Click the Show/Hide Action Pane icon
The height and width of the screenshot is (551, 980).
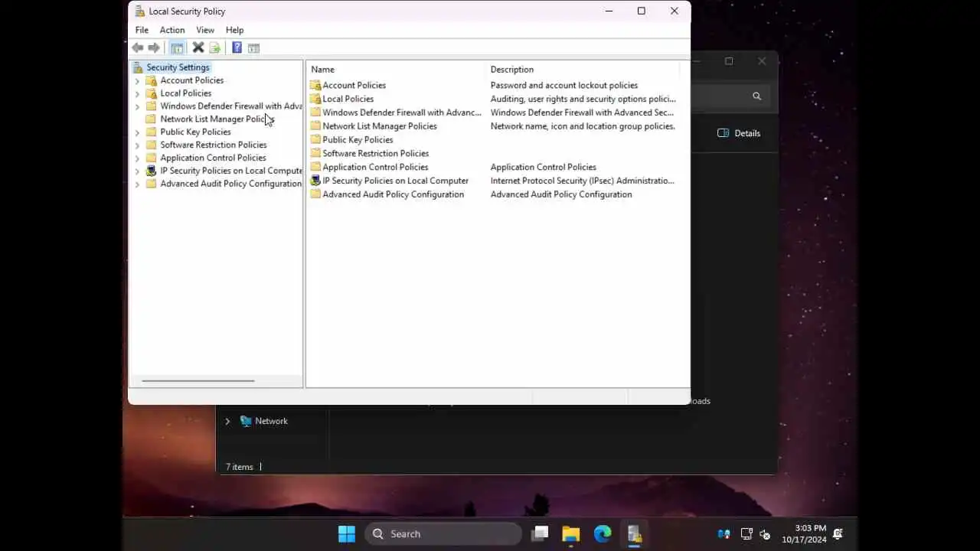point(253,47)
